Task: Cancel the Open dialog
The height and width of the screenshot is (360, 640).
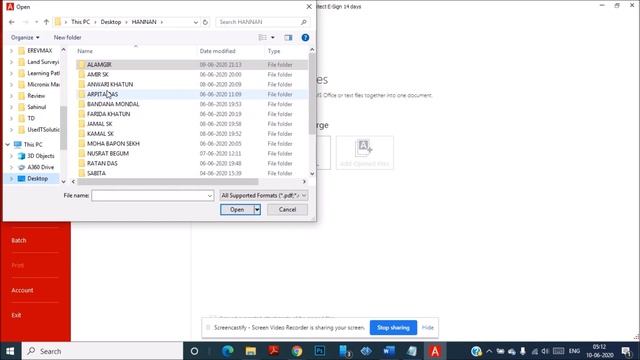Action: (x=287, y=209)
